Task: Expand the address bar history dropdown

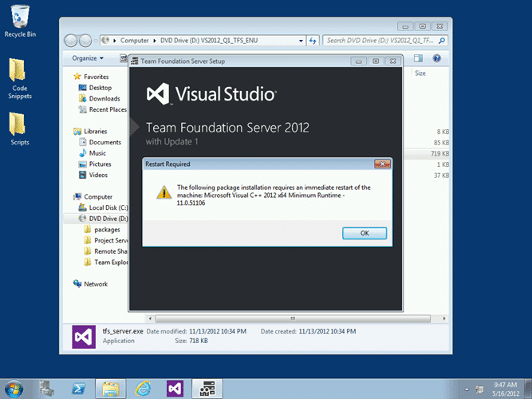Action: [301, 41]
